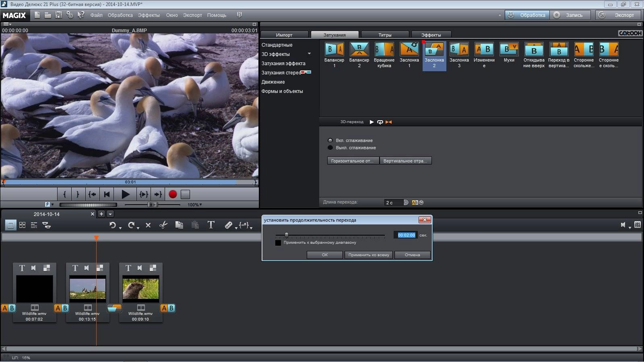Click the new project page icon
This screenshot has height=362, width=644.
[x=37, y=15]
